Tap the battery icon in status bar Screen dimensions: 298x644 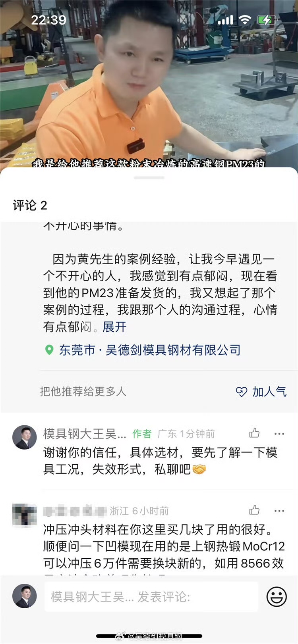click(265, 20)
